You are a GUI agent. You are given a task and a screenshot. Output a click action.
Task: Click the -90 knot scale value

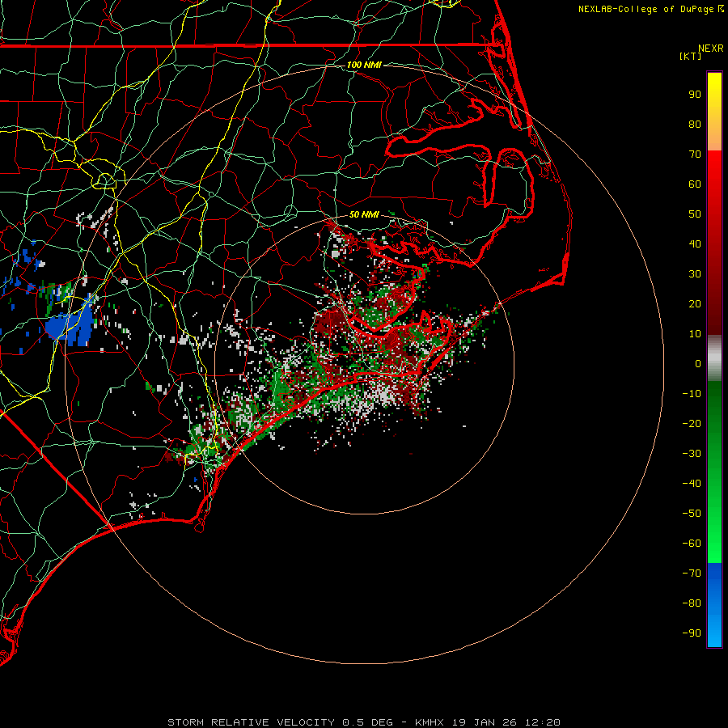tap(692, 633)
